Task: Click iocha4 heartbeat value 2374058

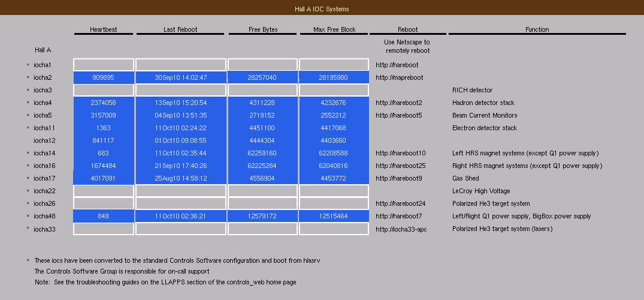Action: coord(104,103)
